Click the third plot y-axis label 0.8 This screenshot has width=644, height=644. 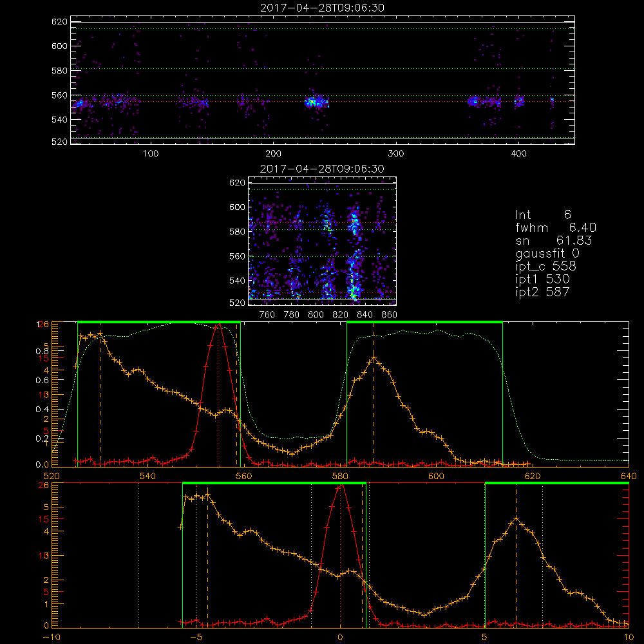pos(42,351)
